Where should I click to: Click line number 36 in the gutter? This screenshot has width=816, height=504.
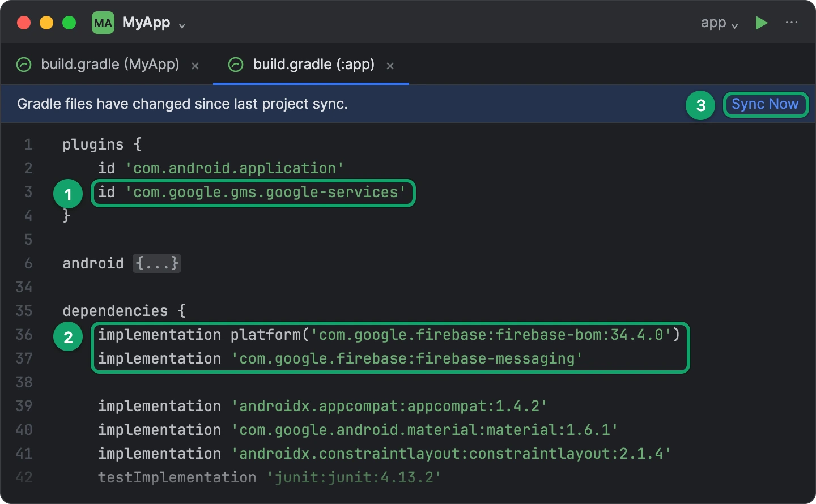(x=24, y=335)
